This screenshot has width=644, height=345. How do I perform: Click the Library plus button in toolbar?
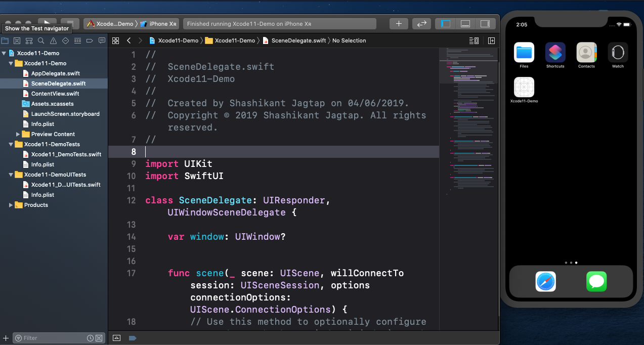tap(399, 24)
